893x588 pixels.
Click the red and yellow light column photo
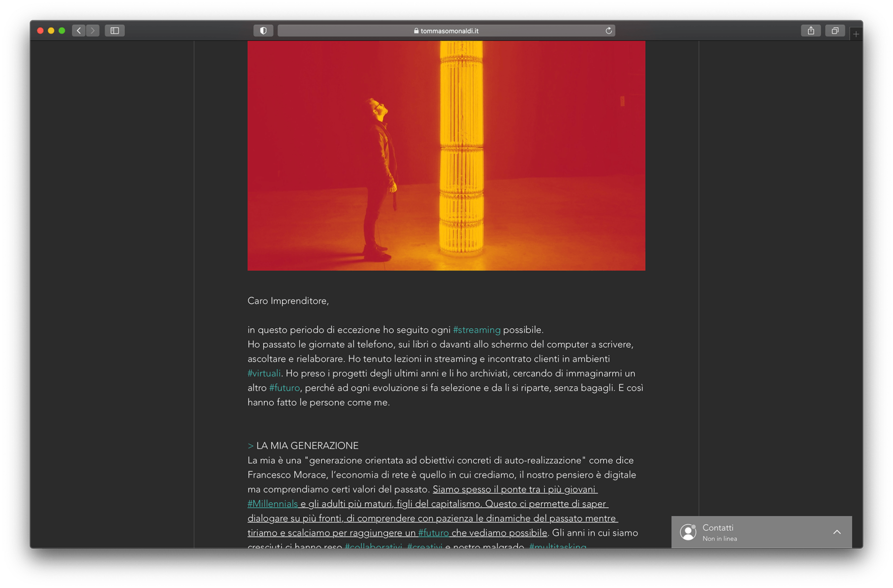[446, 156]
